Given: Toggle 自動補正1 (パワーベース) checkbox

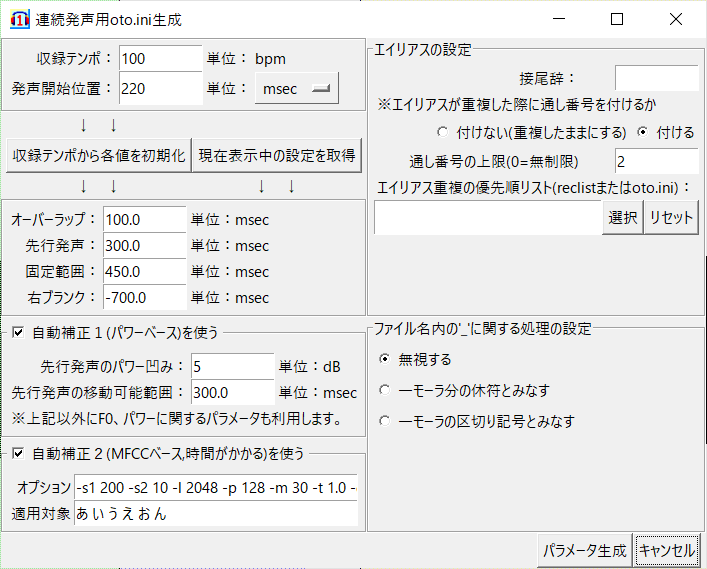Looking at the screenshot, I should (x=18, y=333).
